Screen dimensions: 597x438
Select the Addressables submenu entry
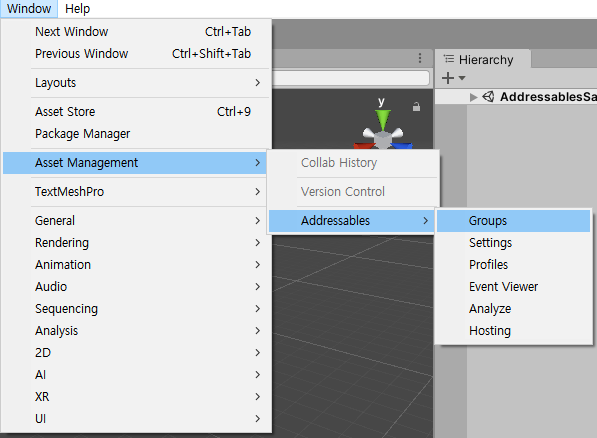(x=352, y=221)
